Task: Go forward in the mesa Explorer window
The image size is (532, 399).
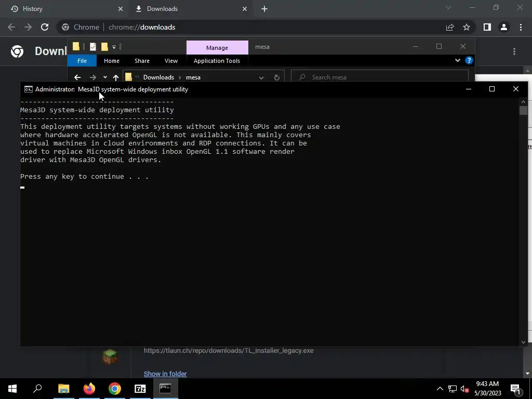Action: coord(92,77)
